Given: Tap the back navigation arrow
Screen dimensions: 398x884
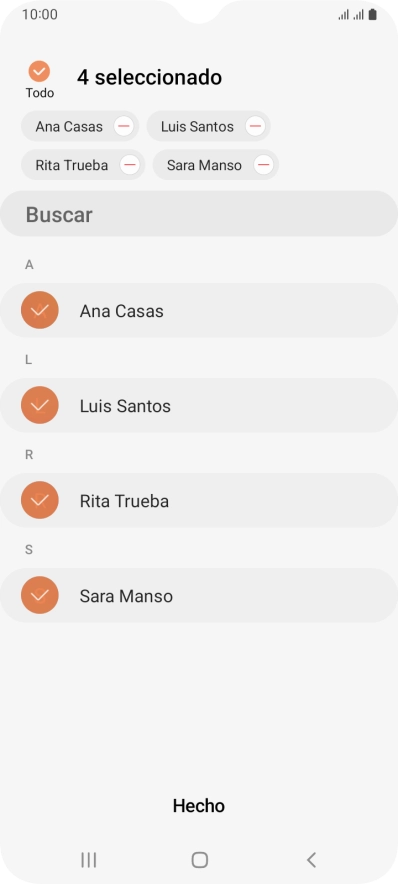Looking at the screenshot, I should coord(311,860).
